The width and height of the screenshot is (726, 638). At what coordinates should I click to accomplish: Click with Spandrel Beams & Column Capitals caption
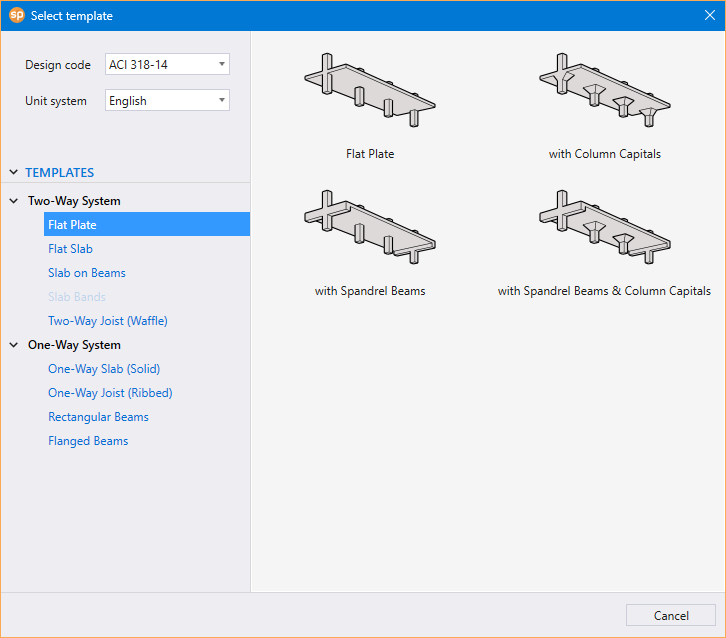point(604,291)
